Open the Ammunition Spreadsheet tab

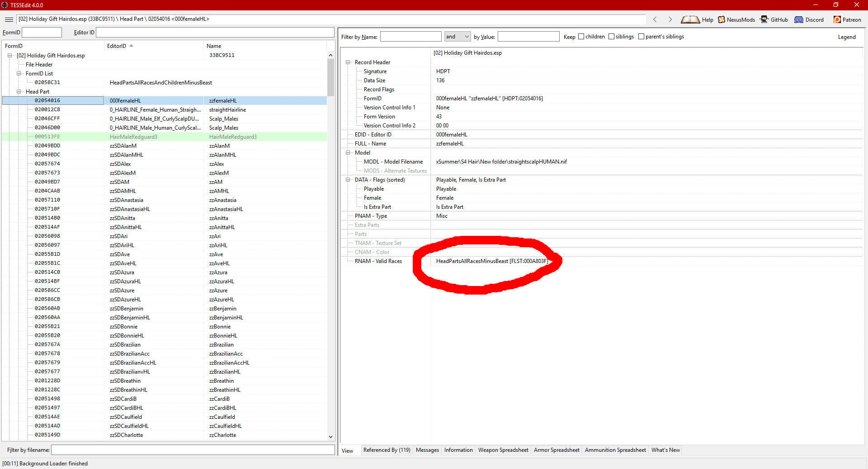coord(615,450)
